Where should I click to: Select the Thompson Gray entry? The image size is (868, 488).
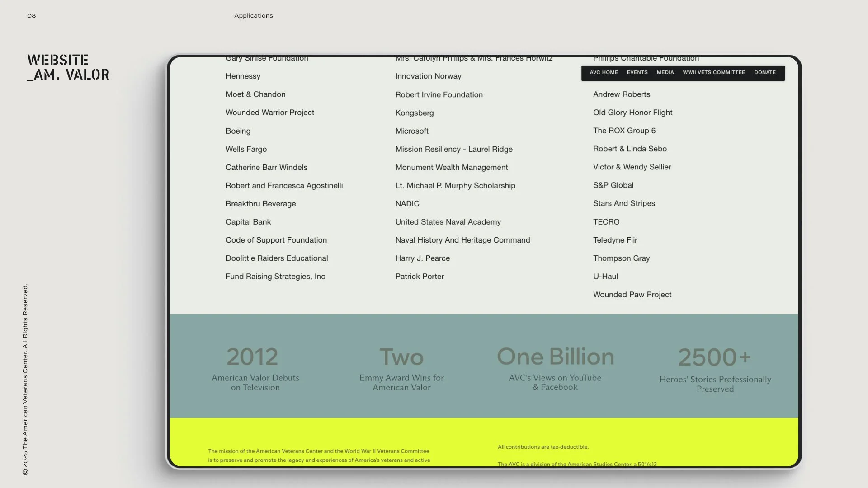tap(621, 258)
